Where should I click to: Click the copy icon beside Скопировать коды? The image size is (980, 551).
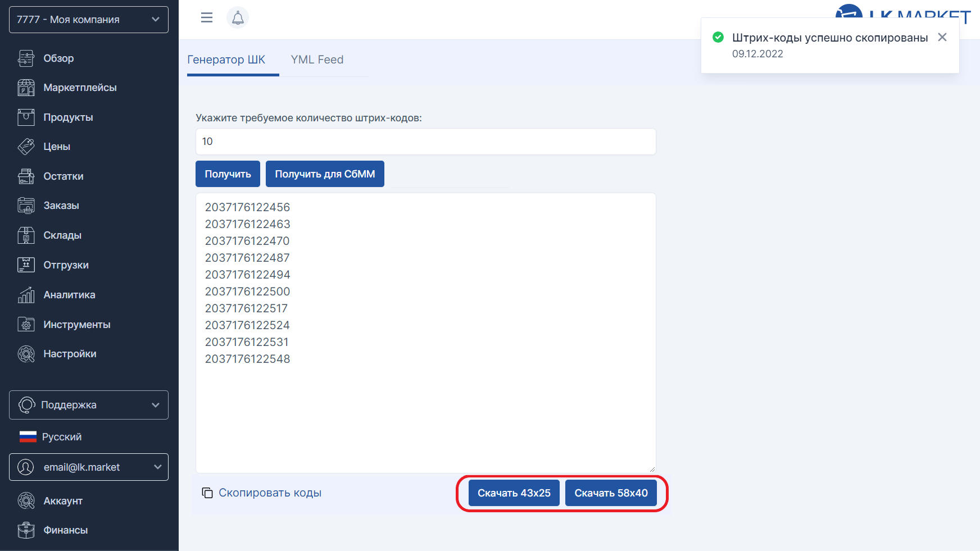pyautogui.click(x=207, y=493)
